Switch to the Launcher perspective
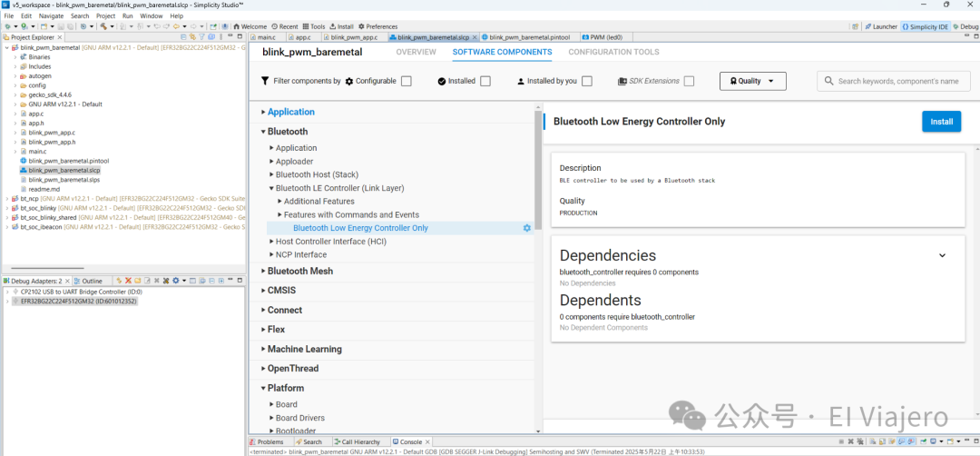Screen dimensions: 980x456 click(881, 27)
